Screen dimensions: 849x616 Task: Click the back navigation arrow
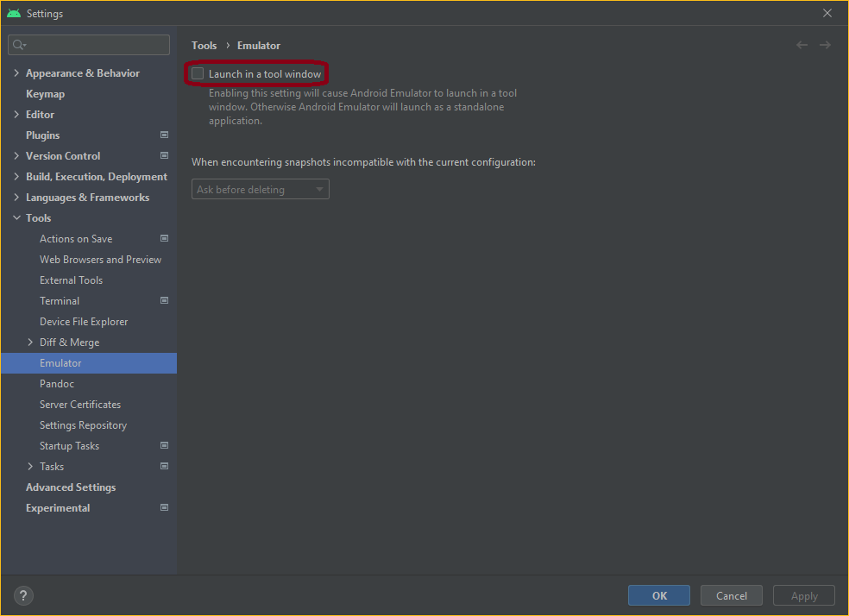click(x=802, y=45)
